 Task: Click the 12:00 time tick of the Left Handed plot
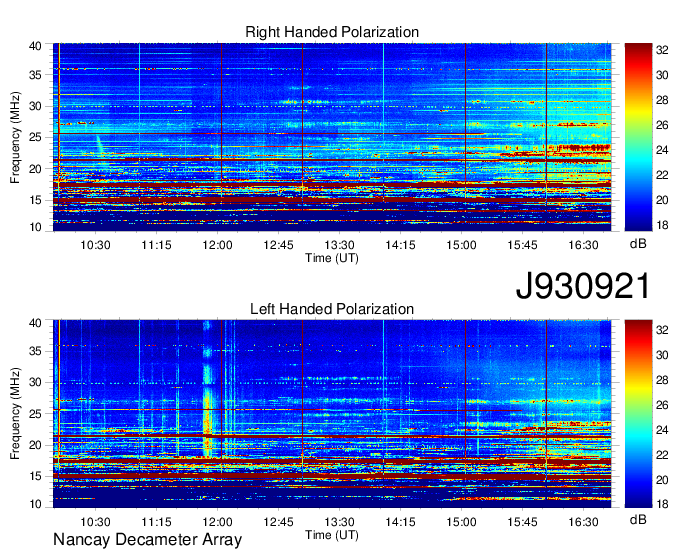(x=217, y=522)
